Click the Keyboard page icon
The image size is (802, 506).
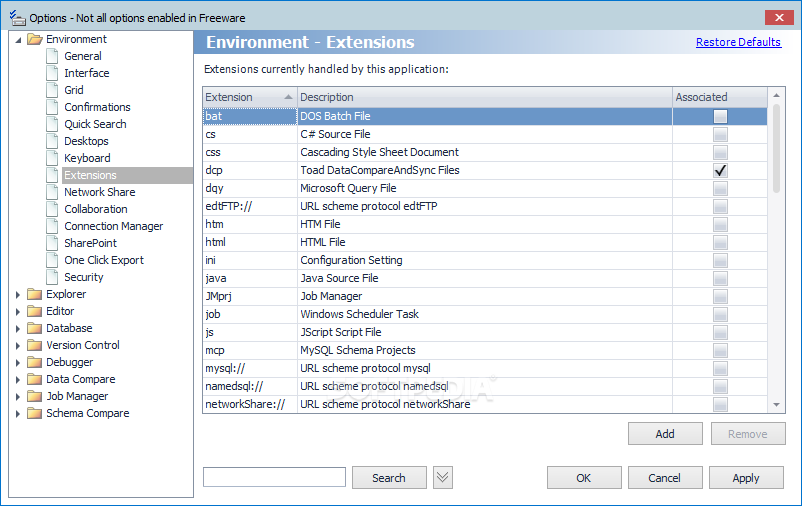pos(52,158)
